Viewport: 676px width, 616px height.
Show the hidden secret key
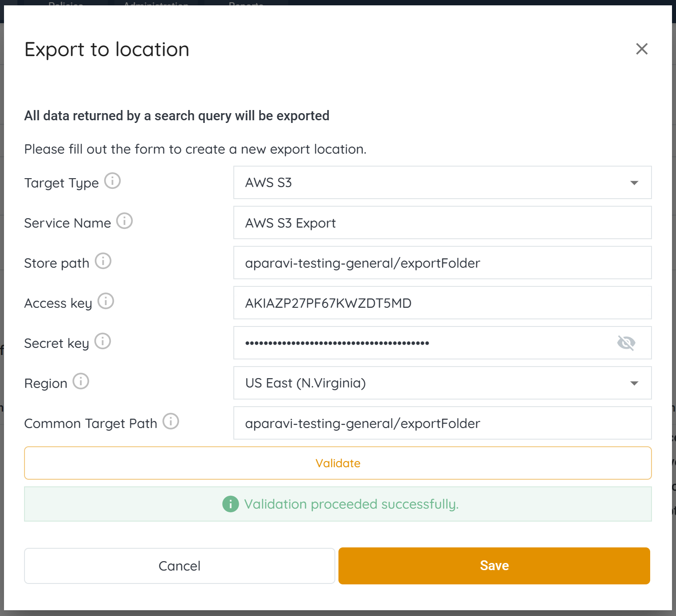626,343
